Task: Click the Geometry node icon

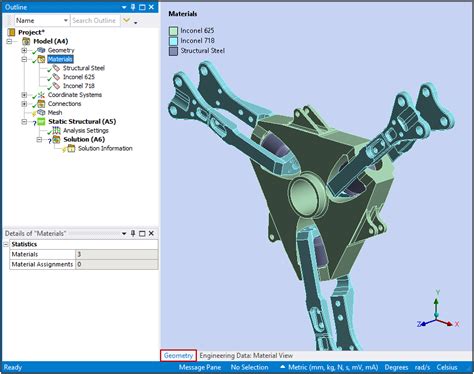Action: coord(41,50)
